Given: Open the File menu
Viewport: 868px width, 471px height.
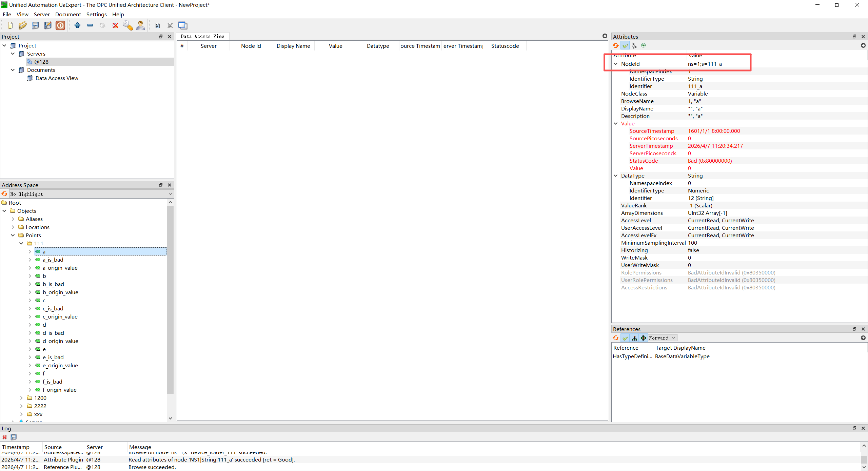Looking at the screenshot, I should pos(7,14).
